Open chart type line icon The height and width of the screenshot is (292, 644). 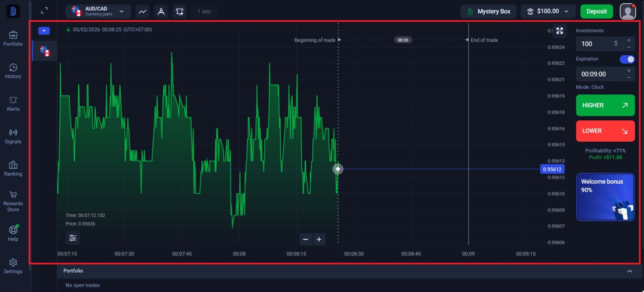[142, 12]
